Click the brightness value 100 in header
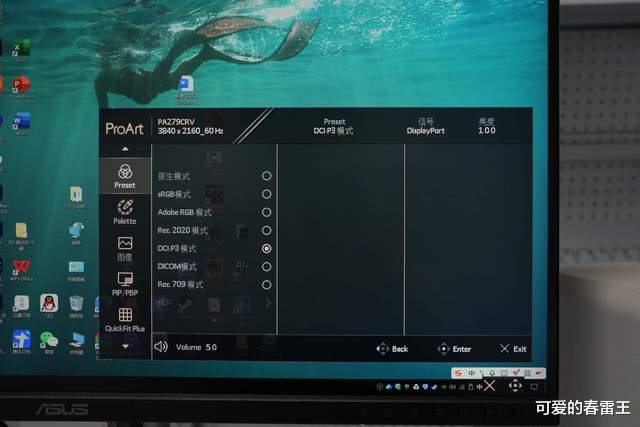The width and height of the screenshot is (640, 427). [487, 131]
